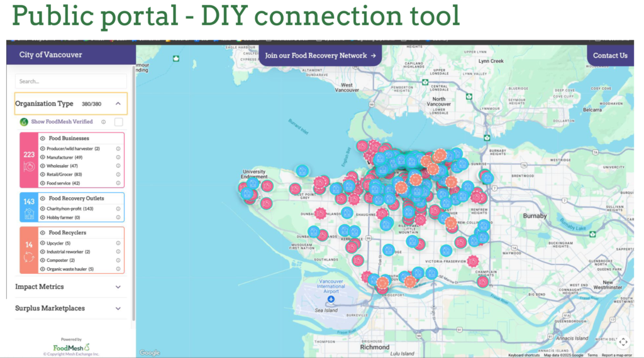Click Vancouver International Airport map marker

(x=331, y=300)
